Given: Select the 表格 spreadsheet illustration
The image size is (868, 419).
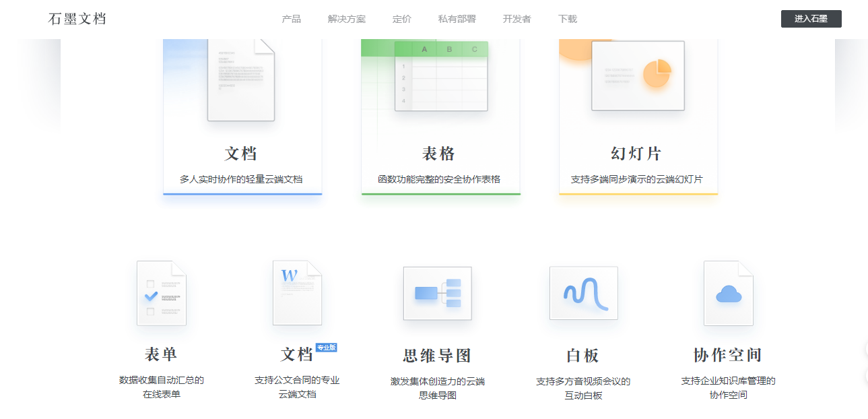Looking at the screenshot, I should [x=441, y=75].
